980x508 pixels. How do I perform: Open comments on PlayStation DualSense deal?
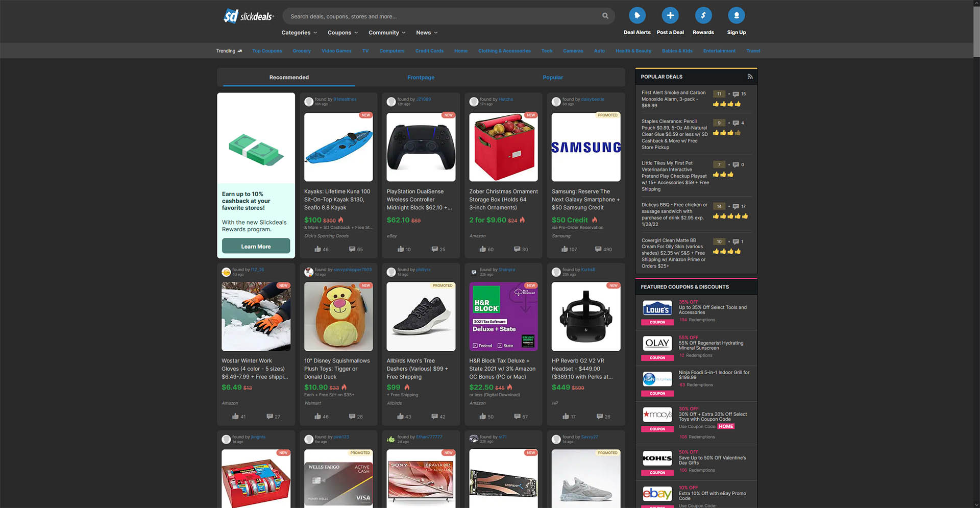click(x=435, y=249)
